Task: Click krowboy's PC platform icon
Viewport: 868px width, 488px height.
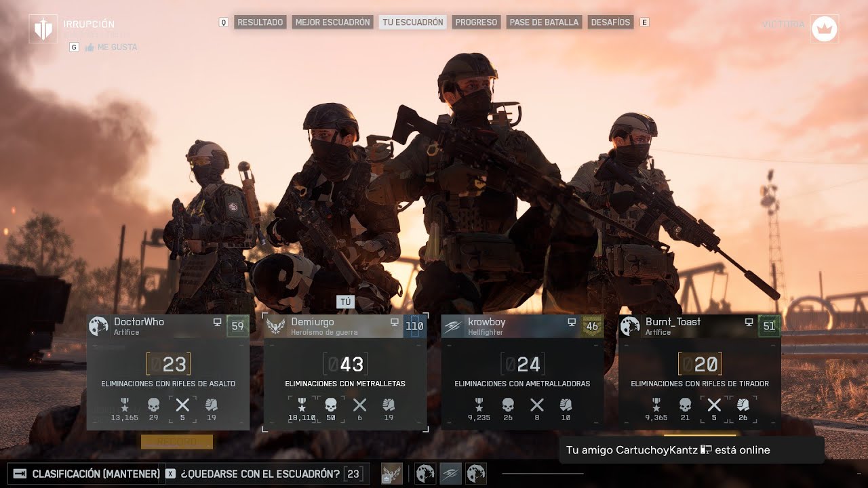Action: click(572, 323)
